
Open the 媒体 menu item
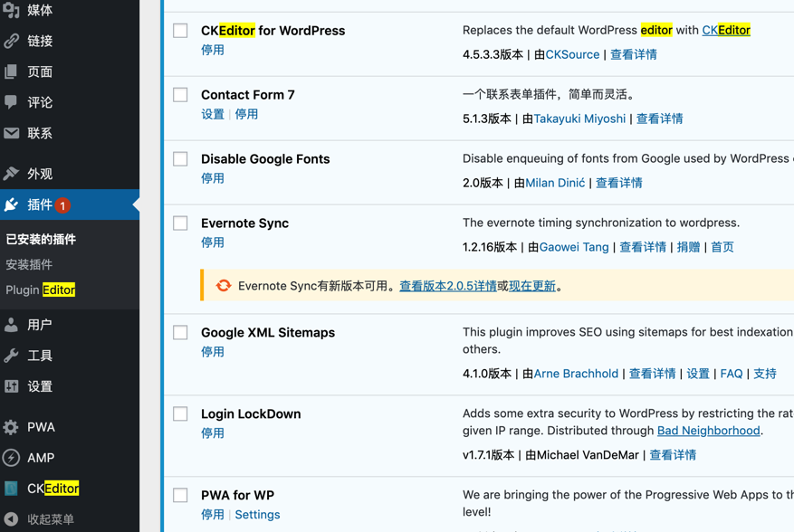tap(40, 10)
